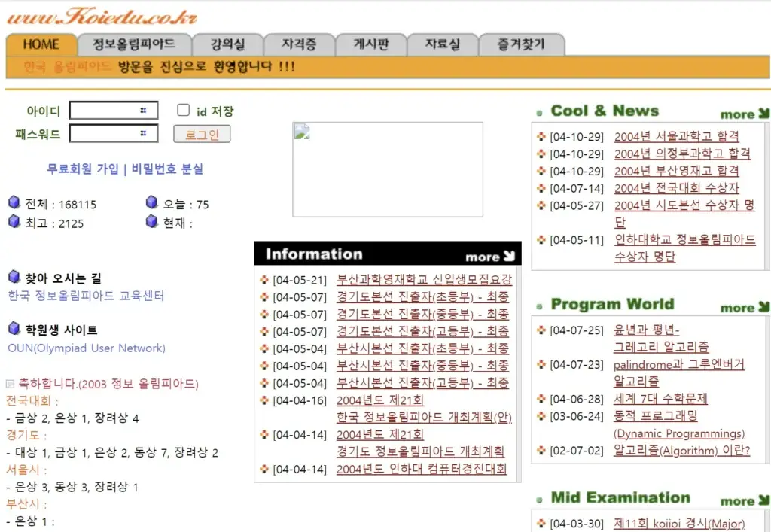Open more Cool & News items via arrow icon
Viewport: 771px width, 532px height.
(762, 114)
